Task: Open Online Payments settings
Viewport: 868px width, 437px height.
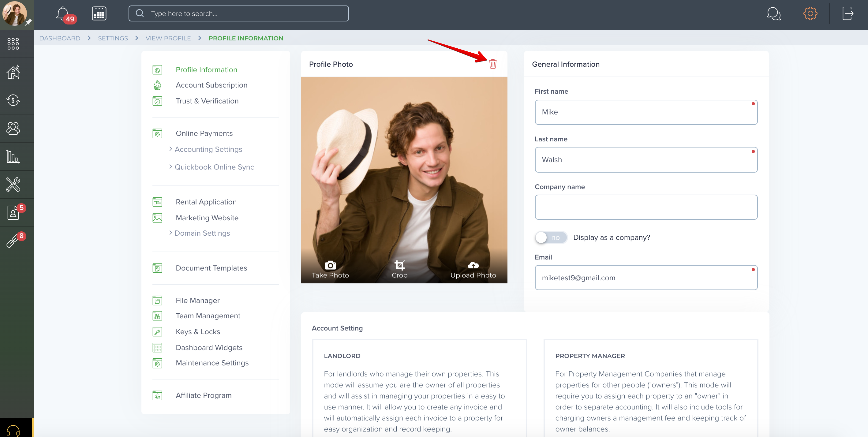Action: (204, 133)
